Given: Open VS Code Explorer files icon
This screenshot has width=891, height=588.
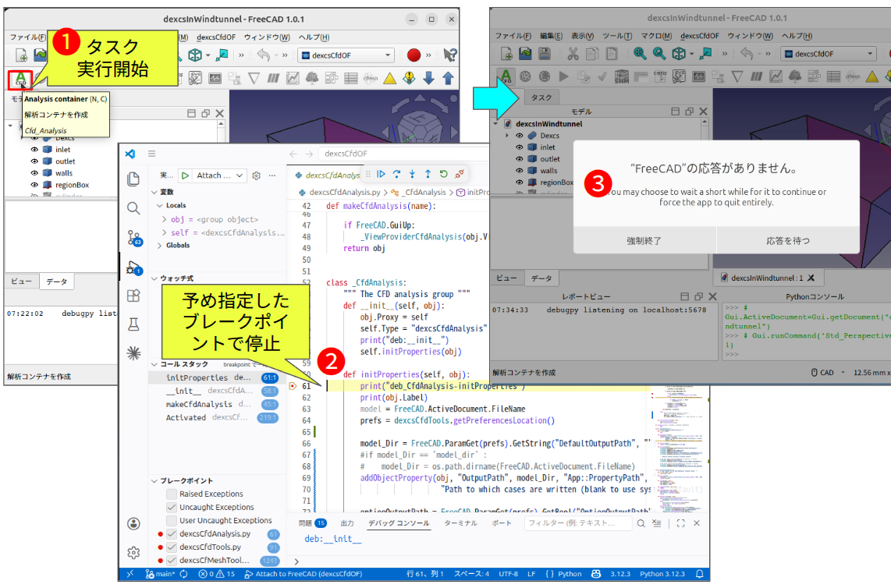Looking at the screenshot, I should 133,179.
